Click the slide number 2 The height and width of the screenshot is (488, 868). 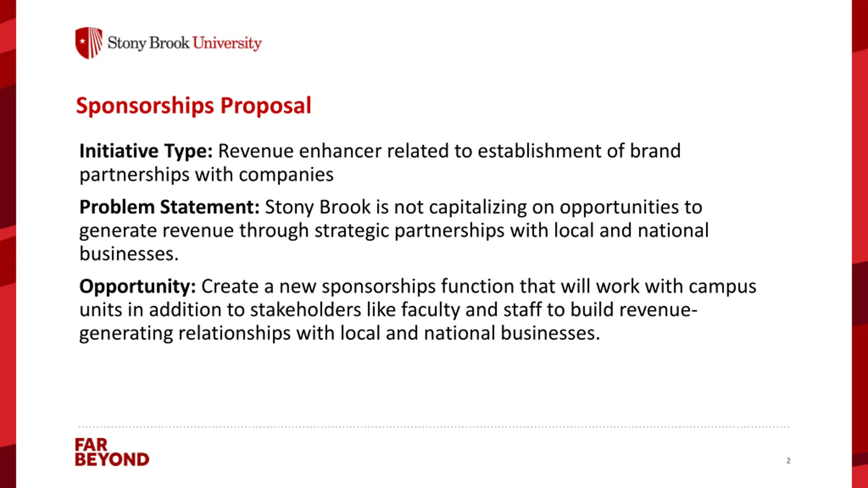coord(788,461)
